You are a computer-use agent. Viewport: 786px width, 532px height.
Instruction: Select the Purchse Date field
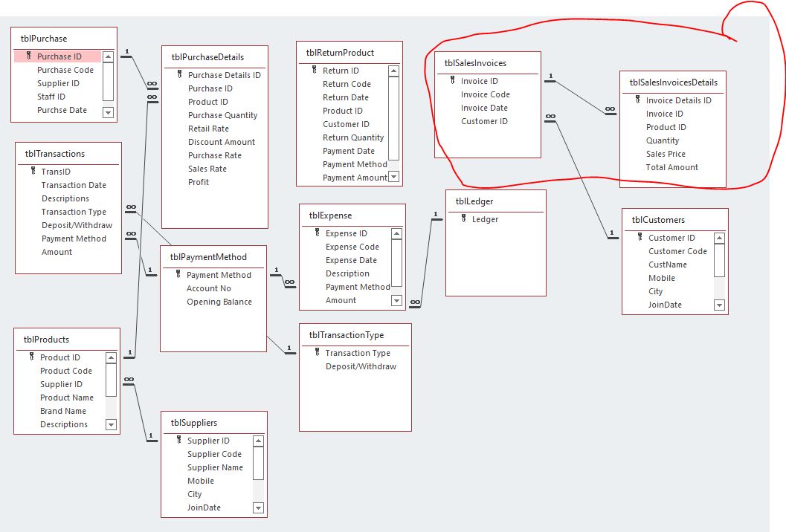tap(62, 110)
